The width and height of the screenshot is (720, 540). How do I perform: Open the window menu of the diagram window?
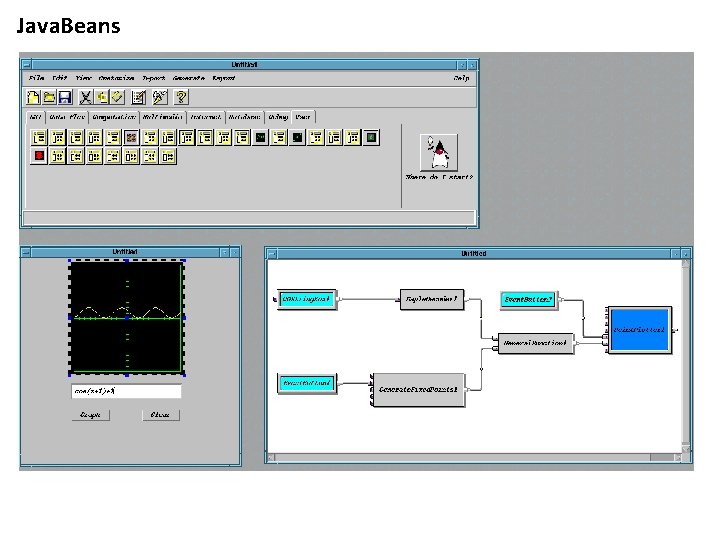[272, 253]
